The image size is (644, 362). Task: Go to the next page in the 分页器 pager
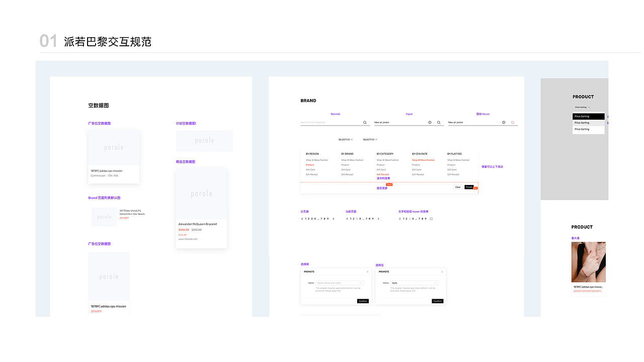pyautogui.click(x=334, y=219)
